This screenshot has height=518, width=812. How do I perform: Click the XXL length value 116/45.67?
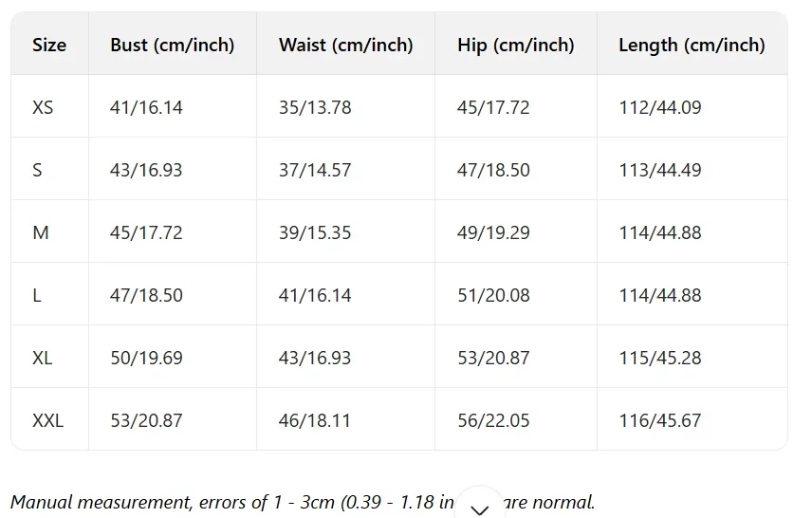(x=660, y=420)
